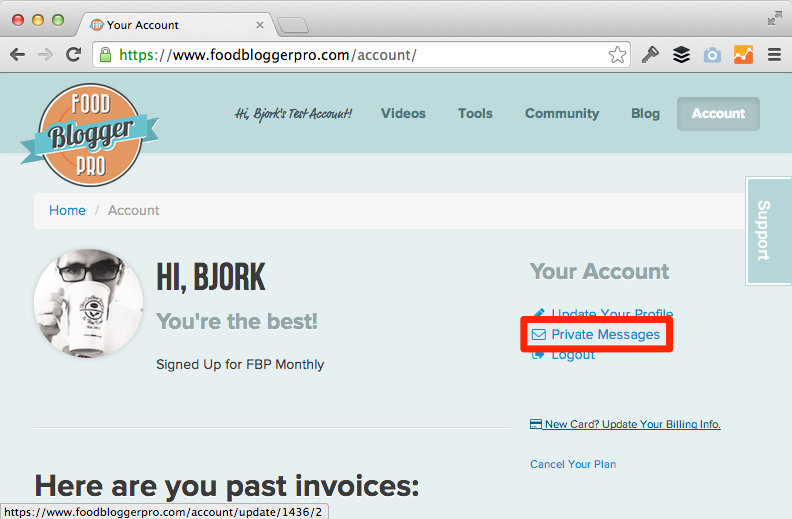The width and height of the screenshot is (792, 519).
Task: Open the Blog nav item
Action: click(646, 114)
